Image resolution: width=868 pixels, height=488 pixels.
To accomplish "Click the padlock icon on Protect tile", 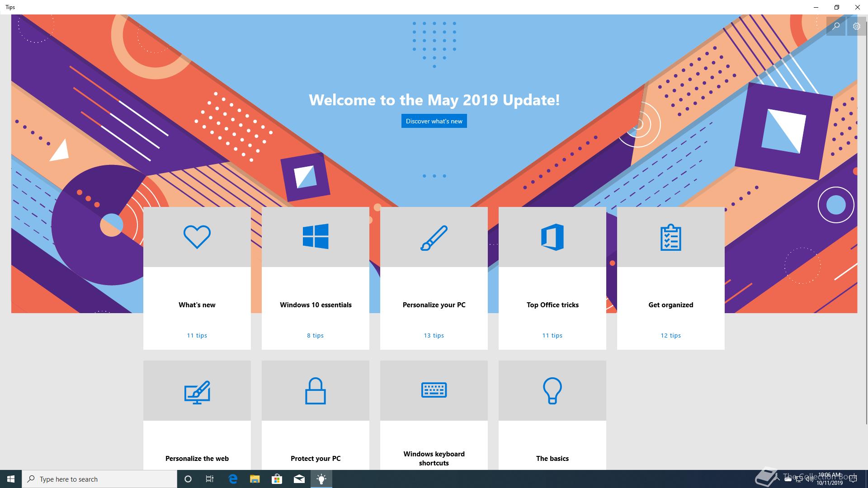I will (x=316, y=391).
